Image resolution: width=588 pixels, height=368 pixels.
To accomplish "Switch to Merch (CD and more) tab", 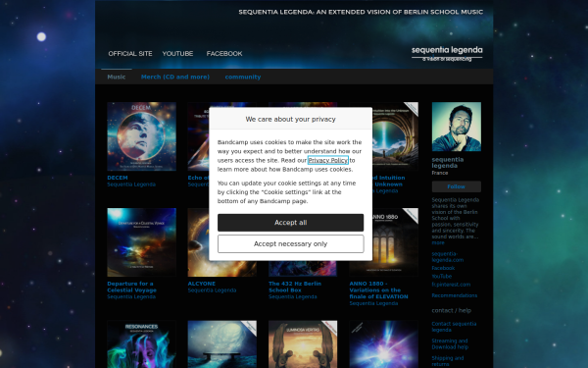I will click(175, 77).
